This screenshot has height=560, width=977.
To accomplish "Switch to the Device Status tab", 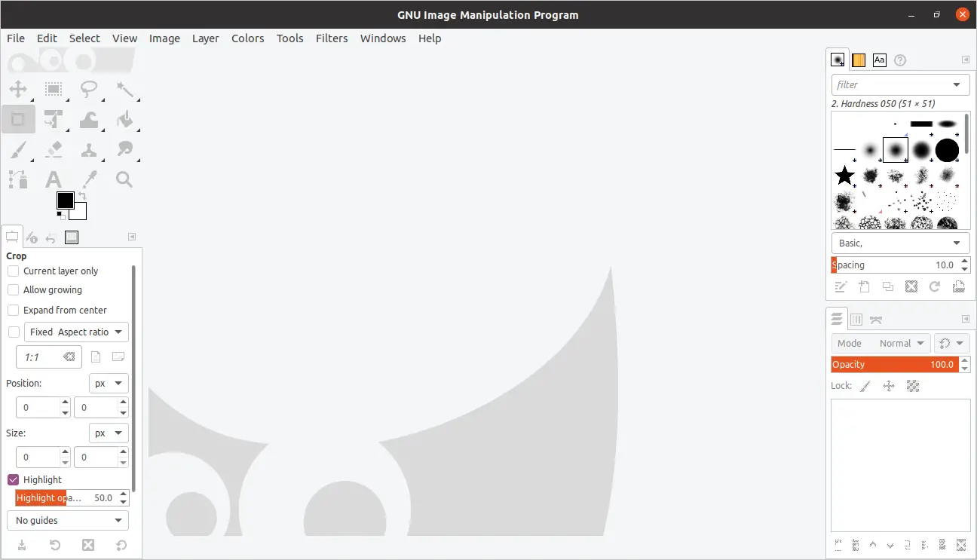I will pyautogui.click(x=32, y=237).
